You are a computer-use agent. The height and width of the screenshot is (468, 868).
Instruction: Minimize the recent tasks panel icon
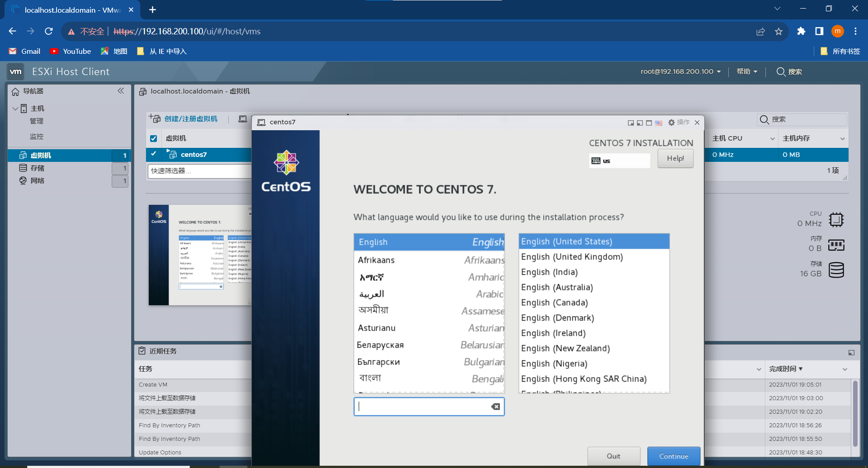tap(851, 353)
